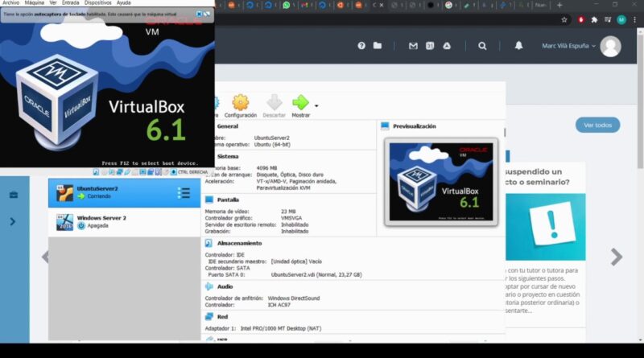Bookmark this page with the star icon

[x=564, y=19]
